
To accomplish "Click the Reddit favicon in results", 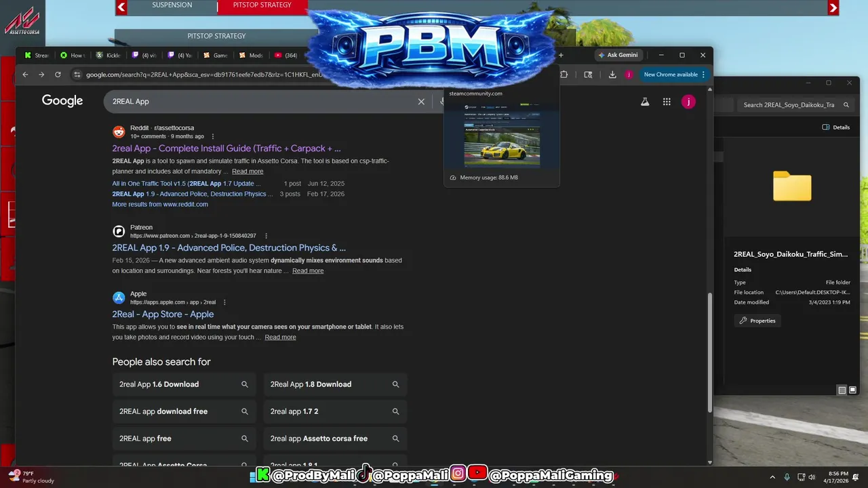I will pyautogui.click(x=119, y=132).
